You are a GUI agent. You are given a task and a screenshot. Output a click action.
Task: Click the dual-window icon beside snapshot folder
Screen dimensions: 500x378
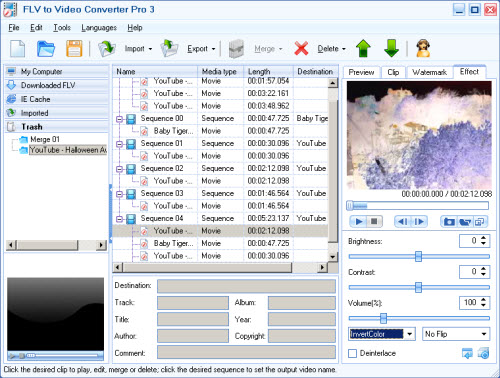[x=480, y=222]
